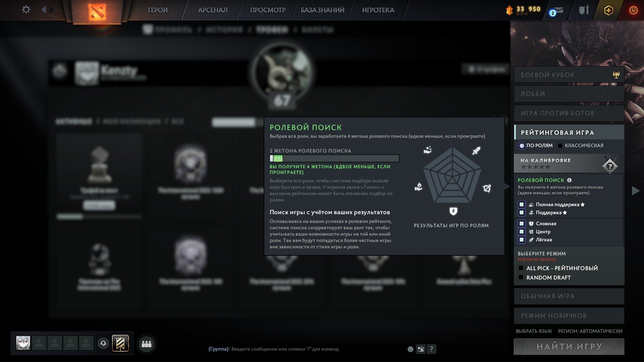The image size is (644, 362).
Task: Expand the Обычная игра section
Action: (569, 296)
